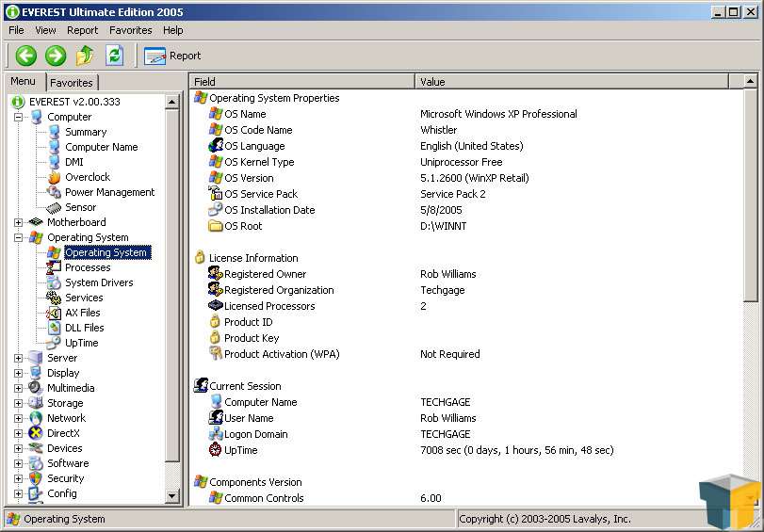
Task: Select the DLL Files icon
Action: point(54,328)
